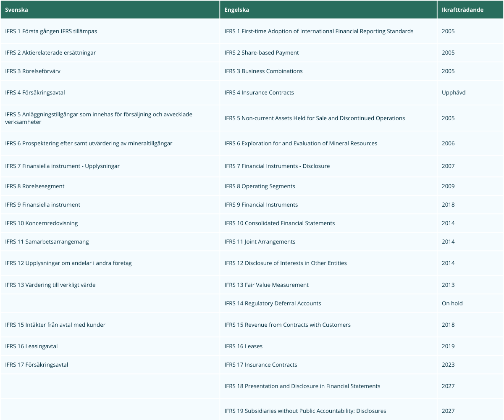The width and height of the screenshot is (504, 420).
Task: Click the Upphävd status for IFRS 4
Action: click(454, 93)
